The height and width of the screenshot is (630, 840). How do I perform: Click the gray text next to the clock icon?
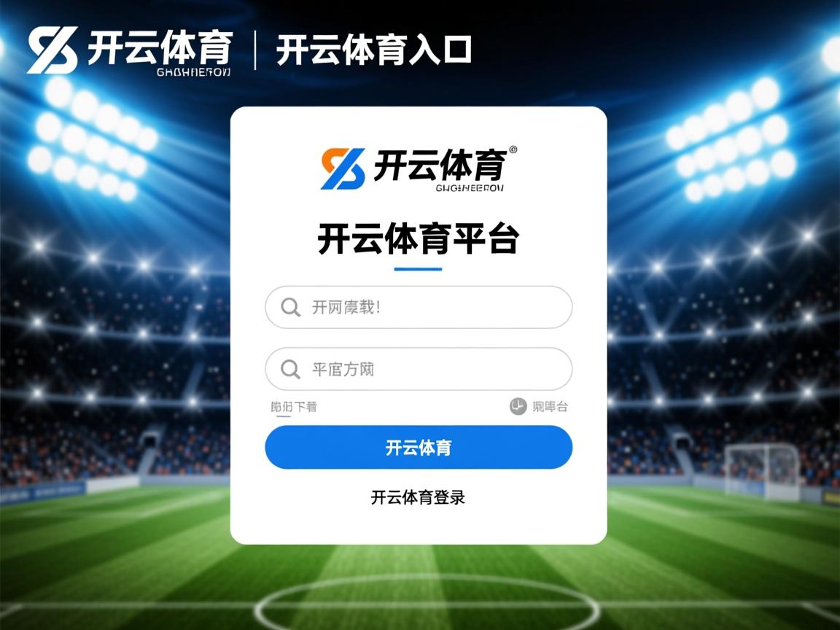point(550,407)
